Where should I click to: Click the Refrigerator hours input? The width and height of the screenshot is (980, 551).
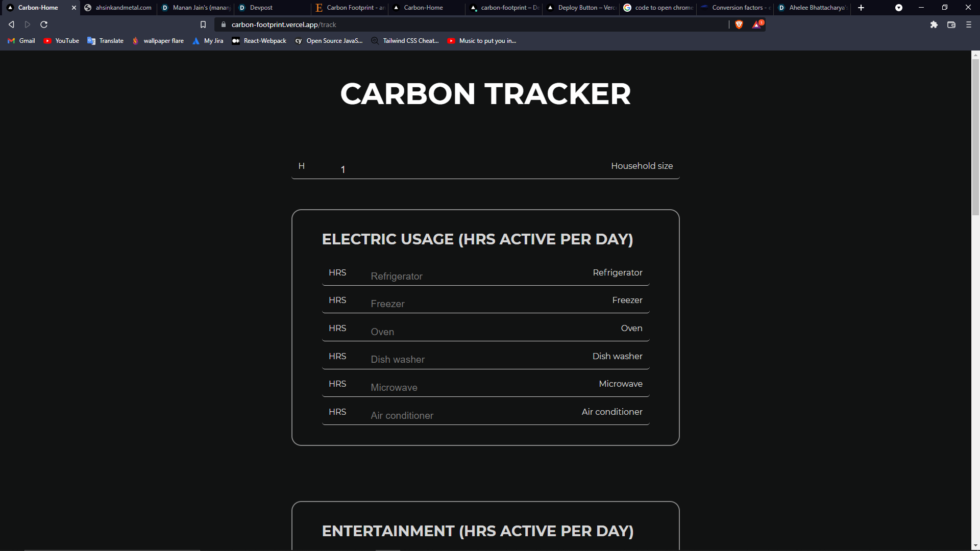click(485, 275)
